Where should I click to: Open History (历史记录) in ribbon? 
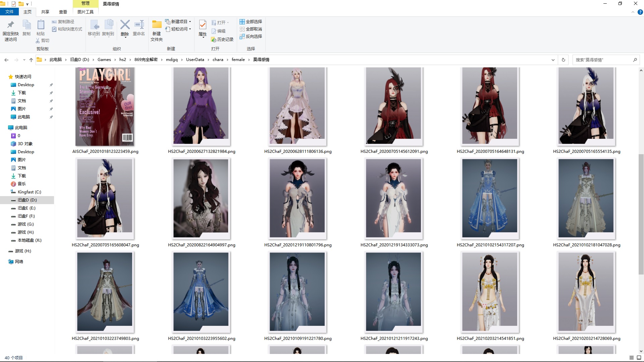coord(222,40)
